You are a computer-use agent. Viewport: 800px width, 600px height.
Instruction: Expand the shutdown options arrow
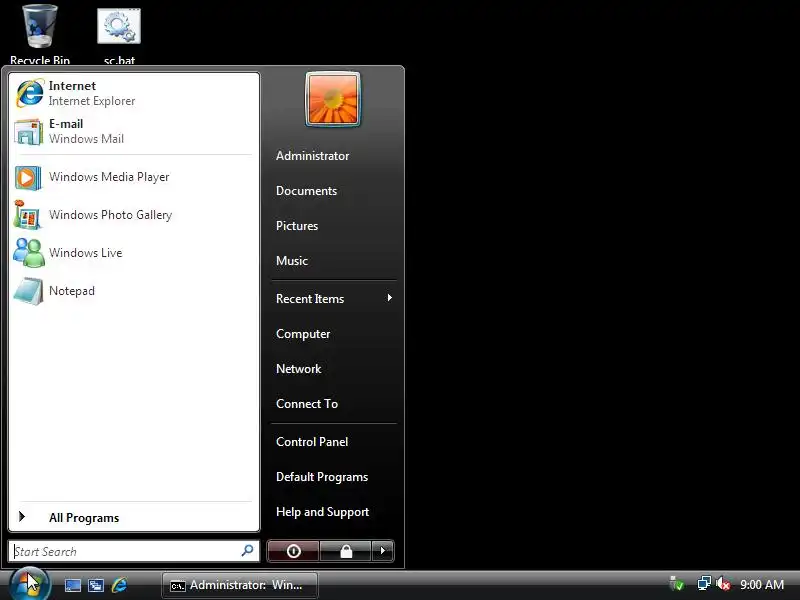pos(383,551)
